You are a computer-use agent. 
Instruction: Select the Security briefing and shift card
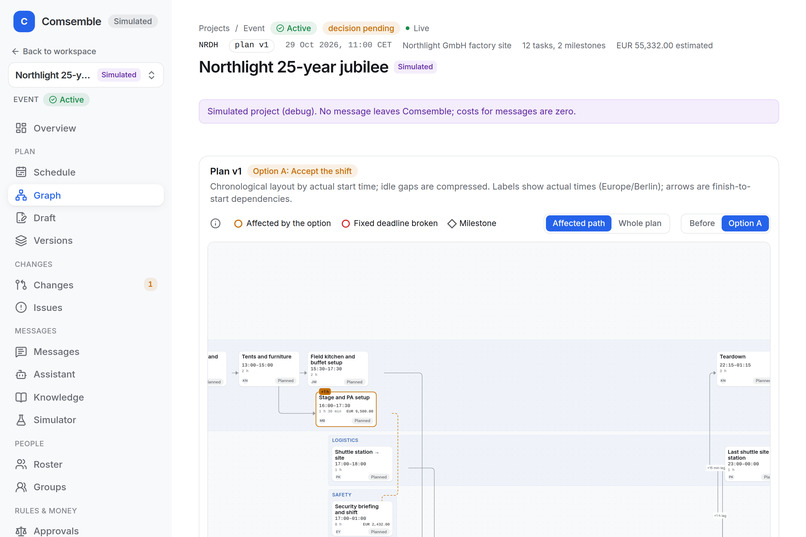362,519
